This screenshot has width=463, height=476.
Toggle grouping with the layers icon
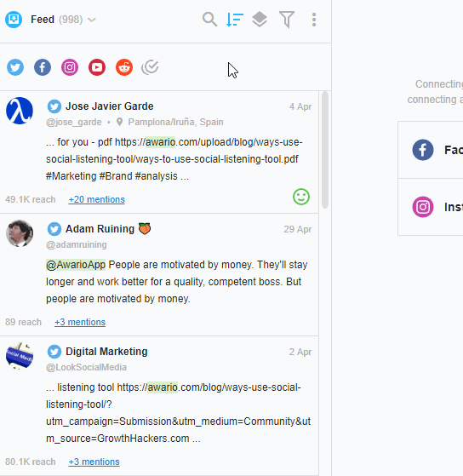(x=260, y=20)
